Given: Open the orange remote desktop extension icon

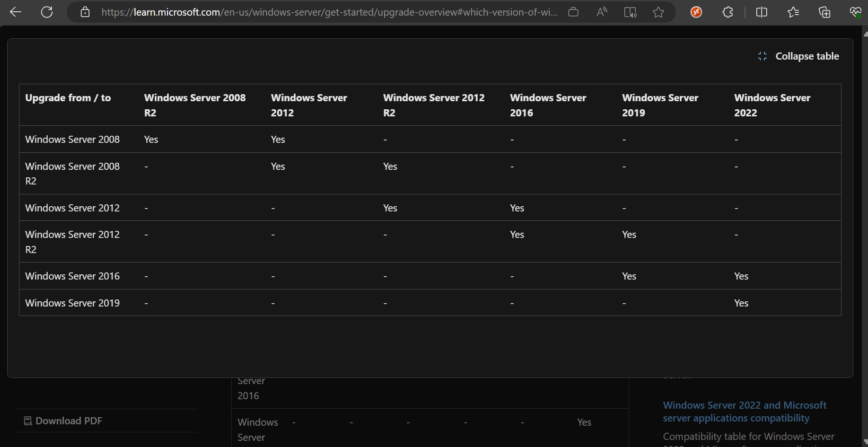Looking at the screenshot, I should pos(696,12).
